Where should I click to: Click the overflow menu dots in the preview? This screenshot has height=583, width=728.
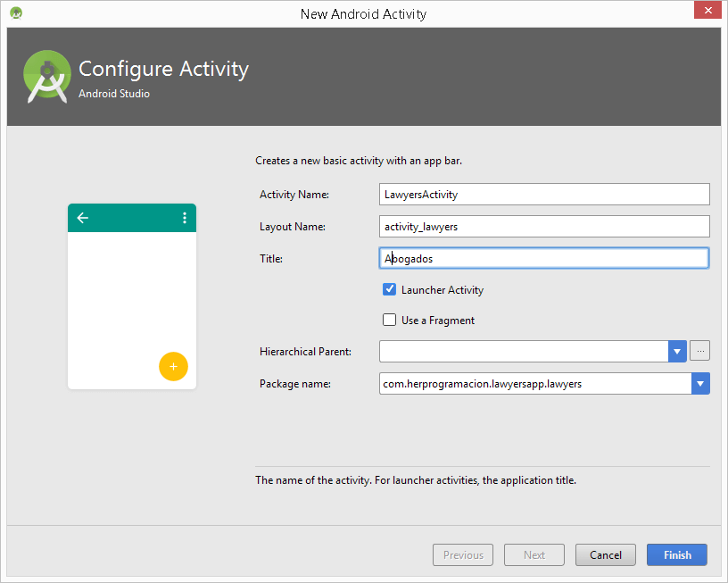coord(185,218)
